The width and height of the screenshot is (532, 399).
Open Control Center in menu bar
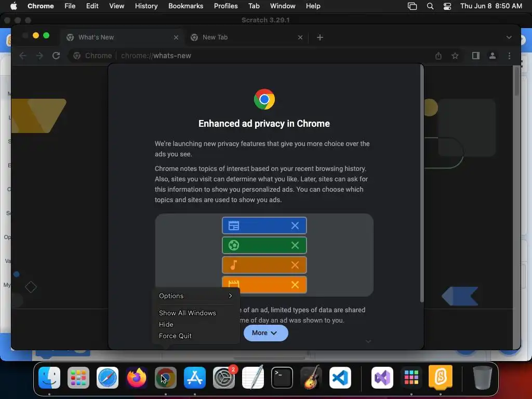pos(447,6)
